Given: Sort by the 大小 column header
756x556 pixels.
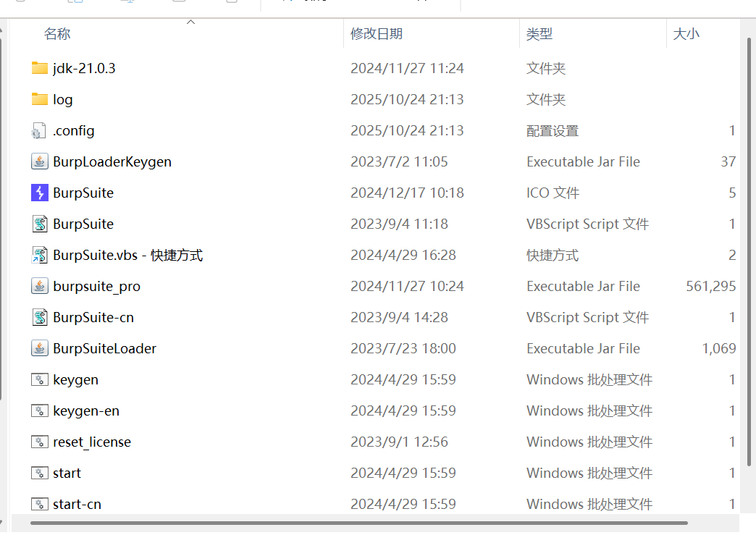Looking at the screenshot, I should (x=686, y=34).
